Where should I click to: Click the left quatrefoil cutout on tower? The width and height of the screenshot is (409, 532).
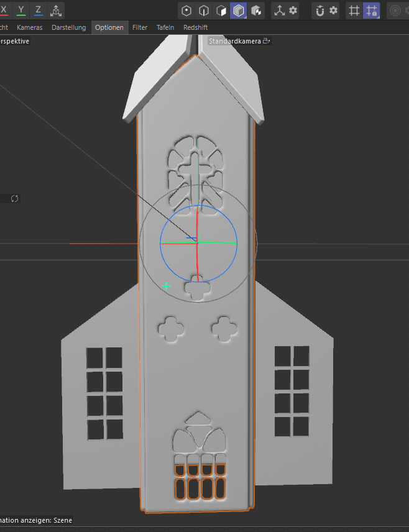[171, 329]
